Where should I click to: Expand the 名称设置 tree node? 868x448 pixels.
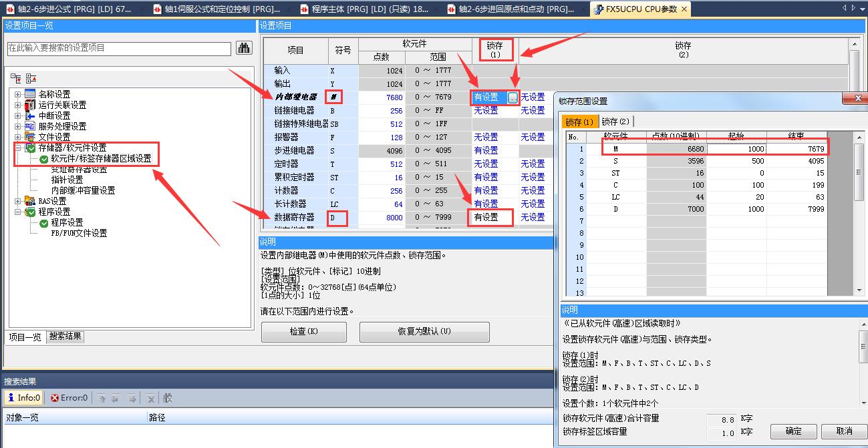[x=18, y=94]
